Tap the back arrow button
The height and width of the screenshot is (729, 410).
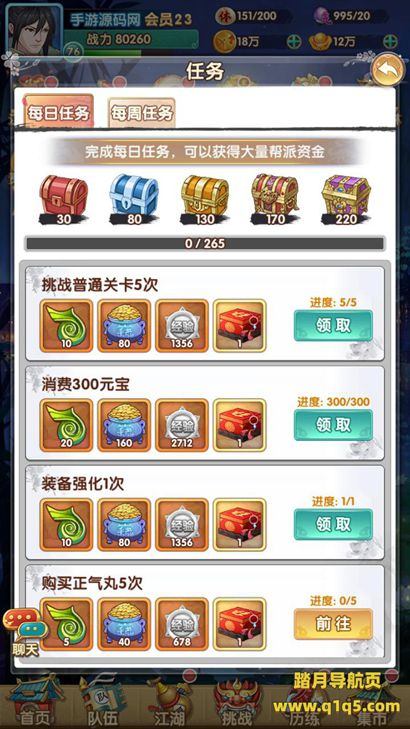(x=388, y=70)
